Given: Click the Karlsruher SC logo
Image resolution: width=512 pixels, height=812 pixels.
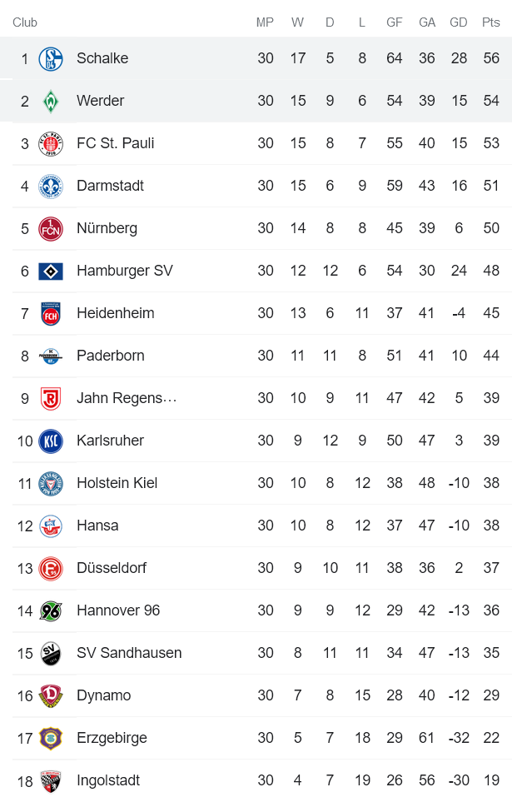Looking at the screenshot, I should (50, 441).
